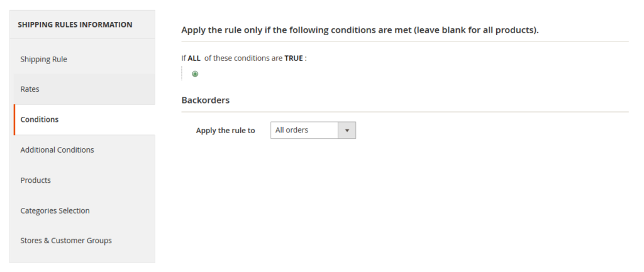The height and width of the screenshot is (272, 644).
Task: Click the 'Apply the rule to' label
Action: pos(225,131)
